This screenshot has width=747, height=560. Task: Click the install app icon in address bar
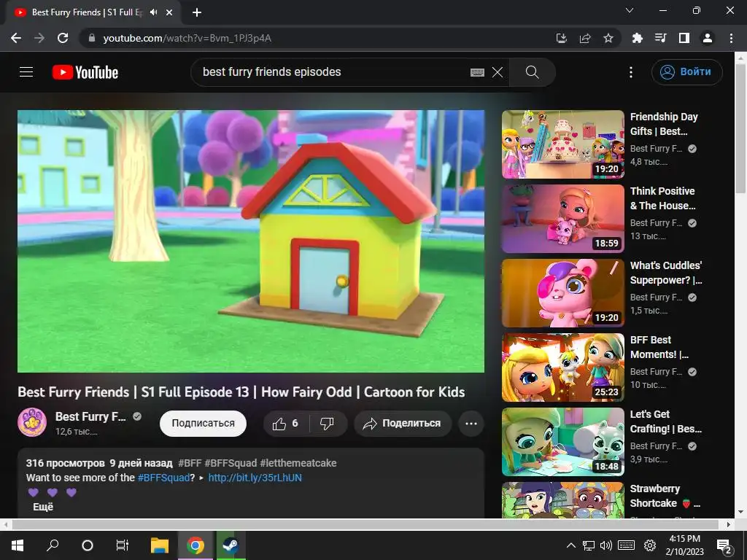point(562,38)
